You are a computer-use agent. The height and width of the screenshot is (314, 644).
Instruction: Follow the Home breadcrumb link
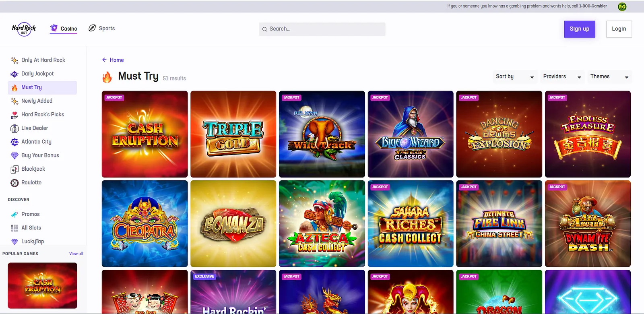pyautogui.click(x=117, y=60)
